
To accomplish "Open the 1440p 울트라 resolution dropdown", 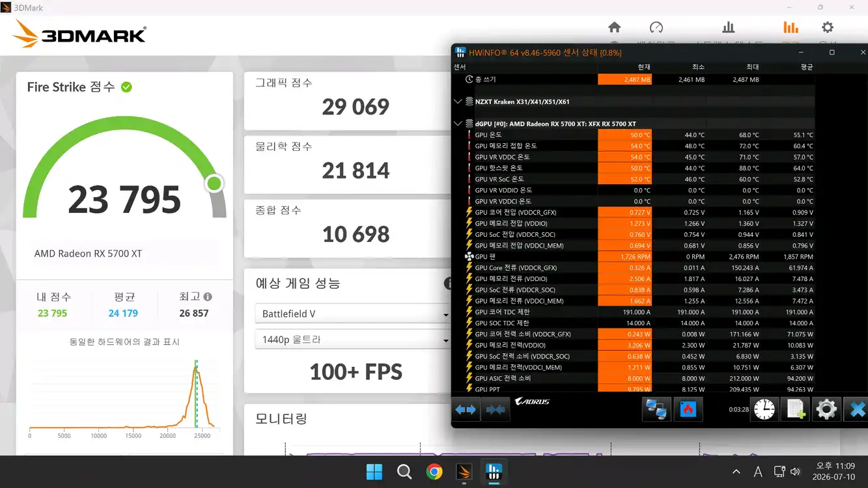I will tap(352, 340).
